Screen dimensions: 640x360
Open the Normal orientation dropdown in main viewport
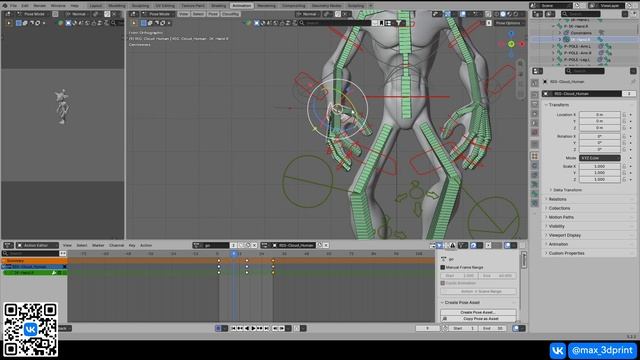coord(308,14)
